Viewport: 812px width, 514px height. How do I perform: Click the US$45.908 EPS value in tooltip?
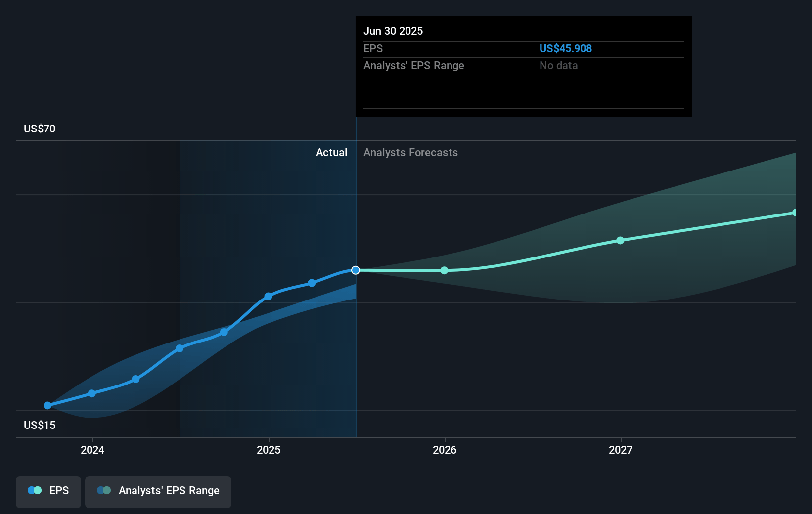coord(565,48)
